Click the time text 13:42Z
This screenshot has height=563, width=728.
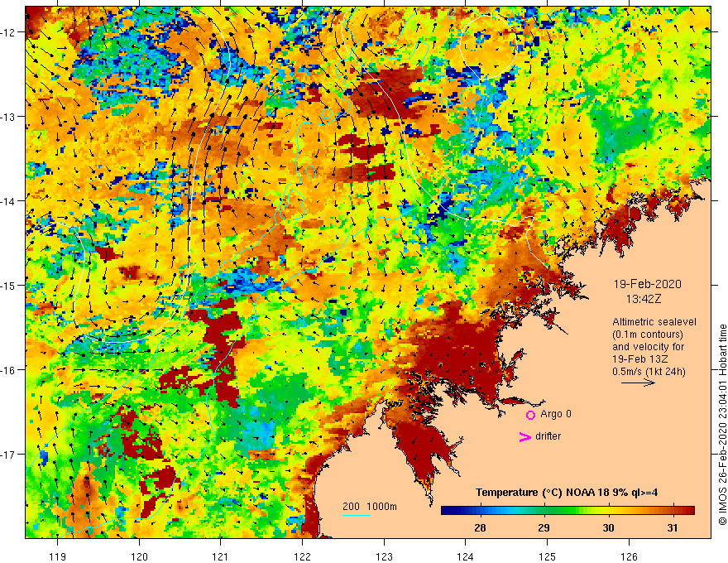pyautogui.click(x=643, y=299)
